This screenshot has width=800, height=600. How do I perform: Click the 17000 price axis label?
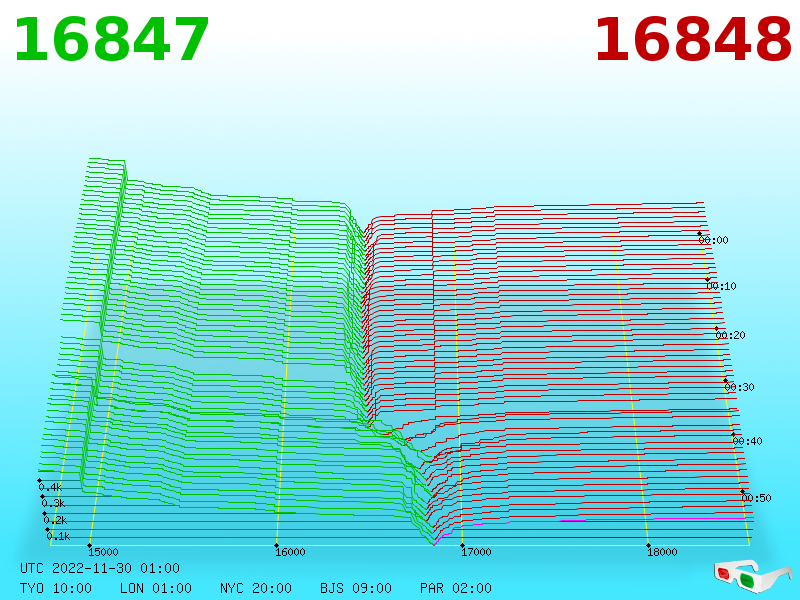[476, 552]
